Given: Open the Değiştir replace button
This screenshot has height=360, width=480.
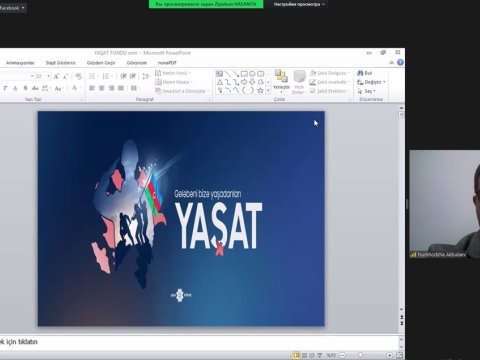Looking at the screenshot, I should 371,82.
